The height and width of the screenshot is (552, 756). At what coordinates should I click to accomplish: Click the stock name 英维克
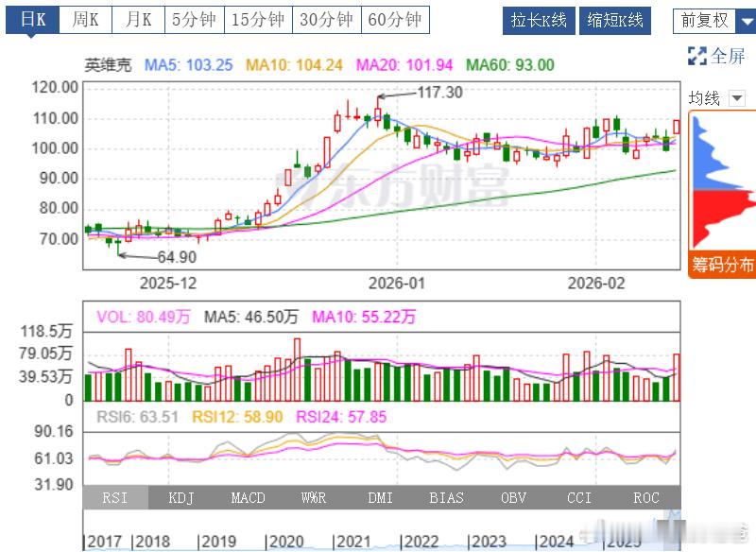[x=108, y=65]
